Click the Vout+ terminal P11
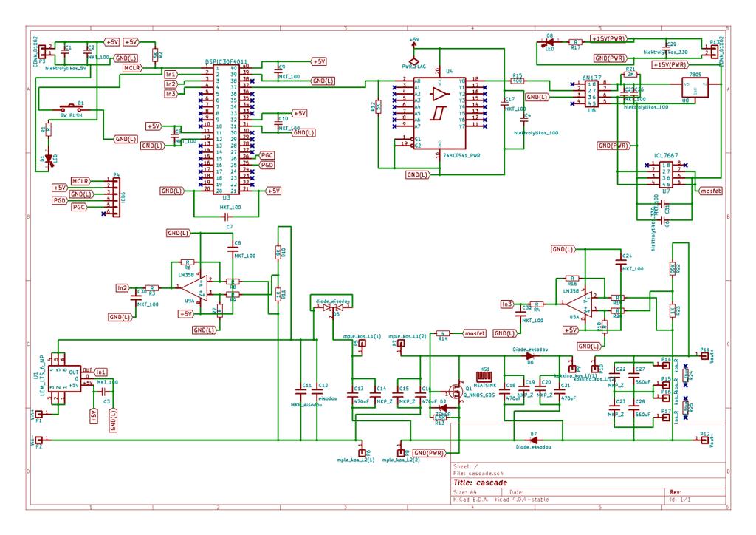The width and height of the screenshot is (756, 535). 704,356
